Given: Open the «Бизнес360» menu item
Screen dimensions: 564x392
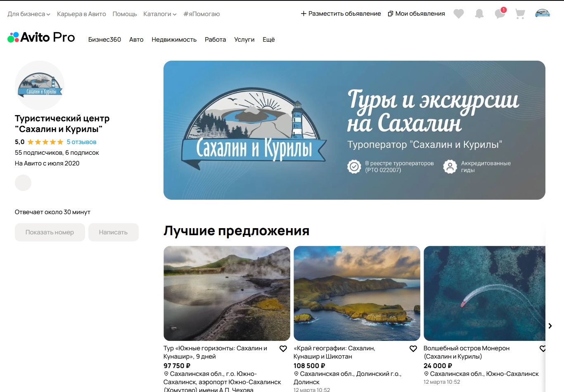Looking at the screenshot, I should tap(104, 40).
